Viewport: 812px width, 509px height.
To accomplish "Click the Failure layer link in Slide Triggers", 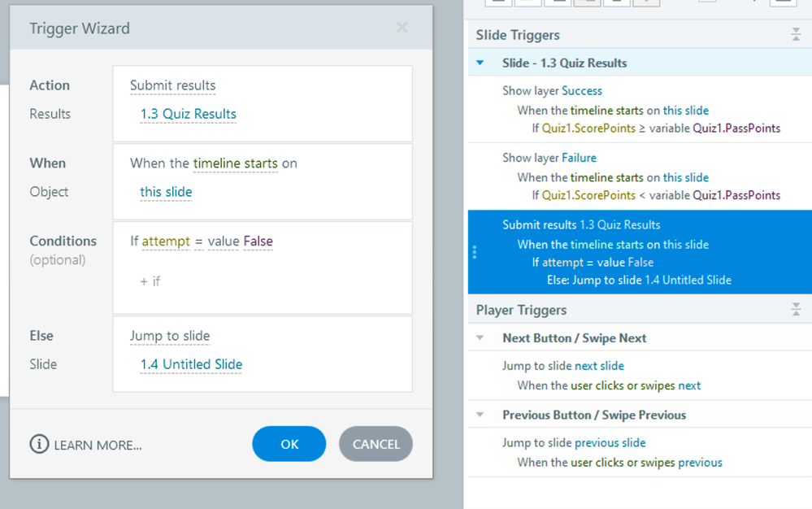I will 579,158.
